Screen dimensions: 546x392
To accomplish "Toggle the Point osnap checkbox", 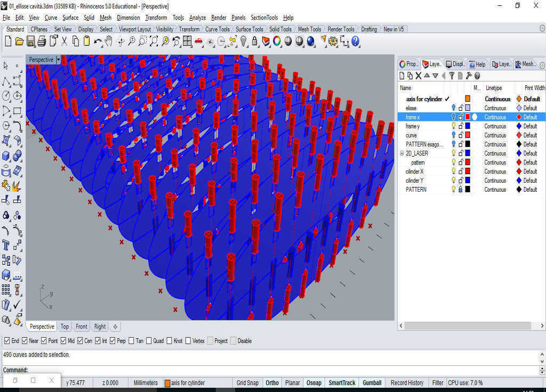I will pyautogui.click(x=44, y=341).
